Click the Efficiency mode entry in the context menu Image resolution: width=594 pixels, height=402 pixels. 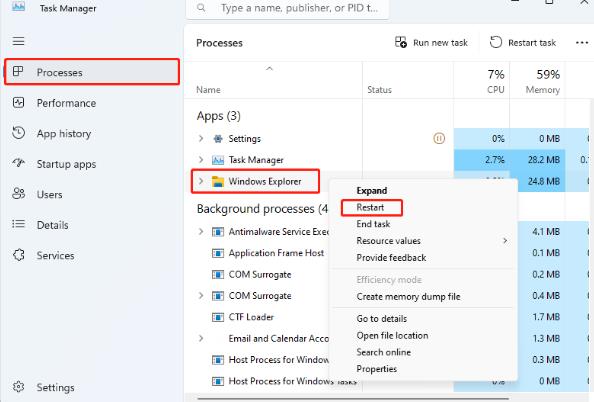tap(389, 280)
